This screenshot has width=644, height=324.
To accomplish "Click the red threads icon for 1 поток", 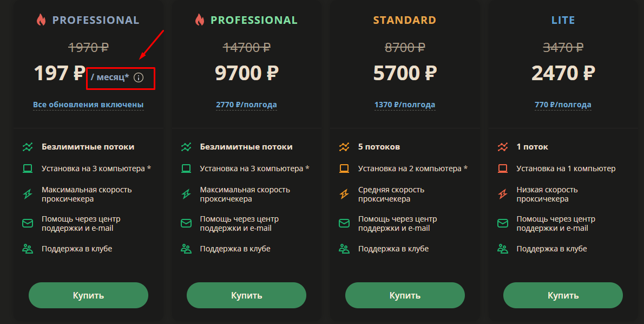I will tap(502, 147).
